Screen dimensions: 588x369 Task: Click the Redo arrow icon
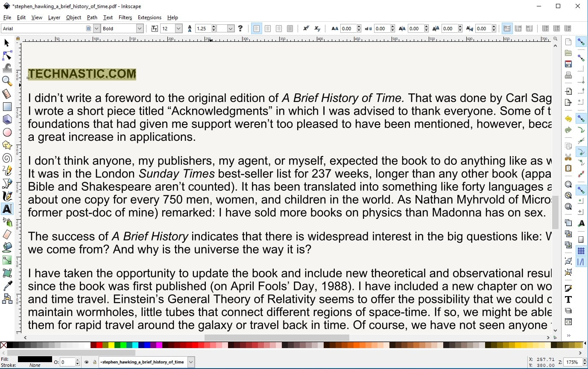click(568, 130)
